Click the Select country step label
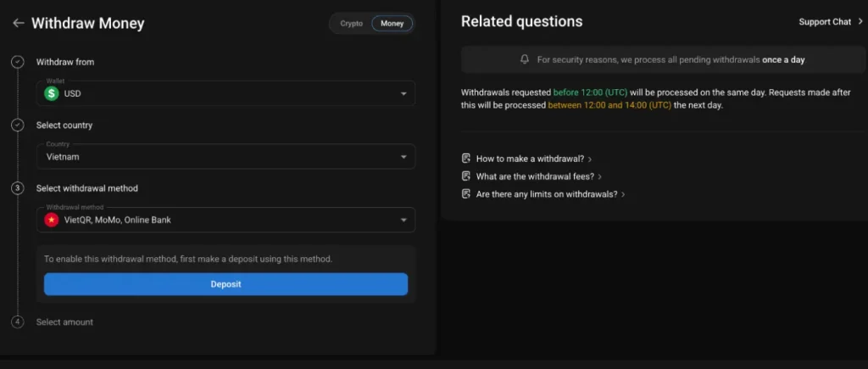Image resolution: width=868 pixels, height=369 pixels. (x=64, y=126)
